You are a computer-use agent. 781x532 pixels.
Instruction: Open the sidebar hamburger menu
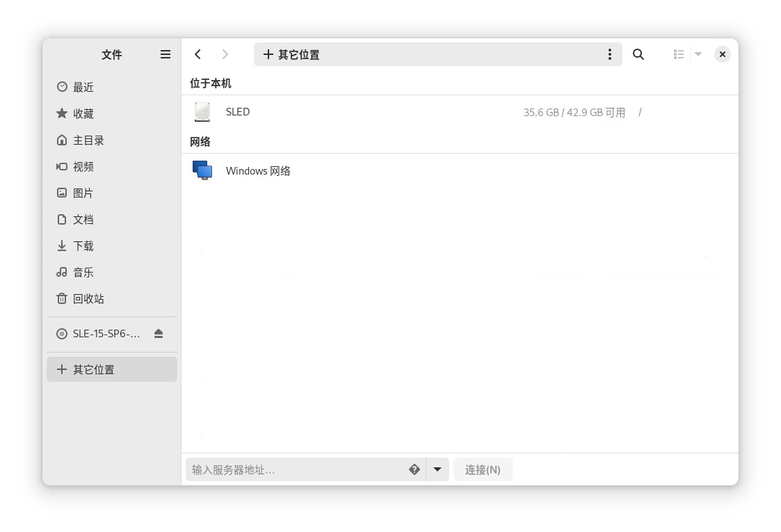166,54
